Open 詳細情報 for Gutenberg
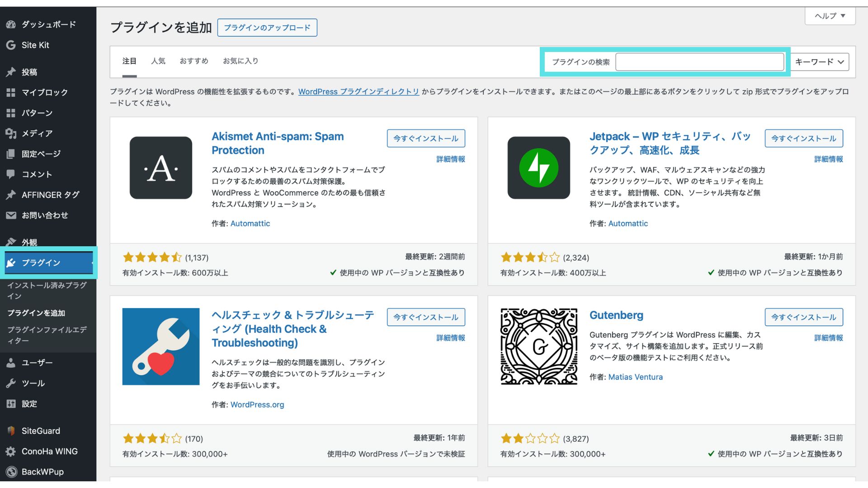Image resolution: width=868 pixels, height=488 pixels. [x=829, y=338]
